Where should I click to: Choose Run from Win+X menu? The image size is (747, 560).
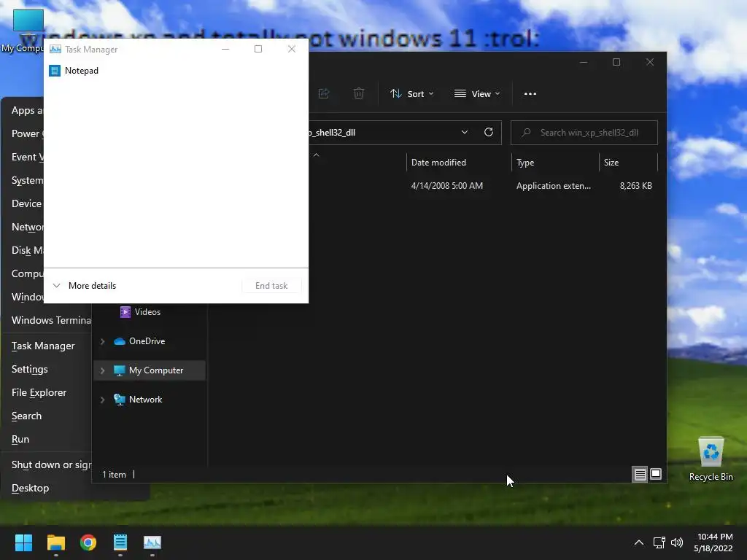(x=47, y=439)
